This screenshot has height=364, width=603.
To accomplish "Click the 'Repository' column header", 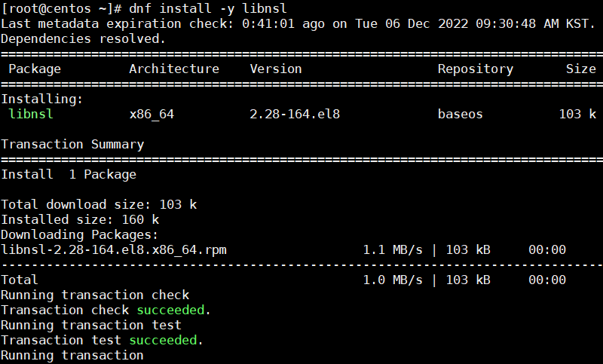I will (x=476, y=69).
